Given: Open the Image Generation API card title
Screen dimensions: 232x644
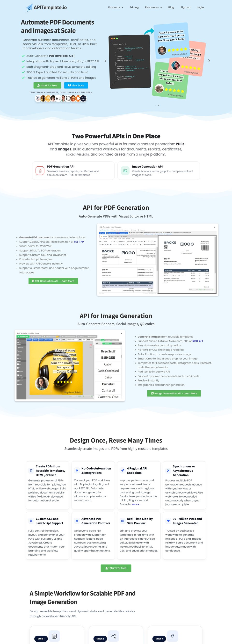Looking at the screenshot, I should [147, 166].
